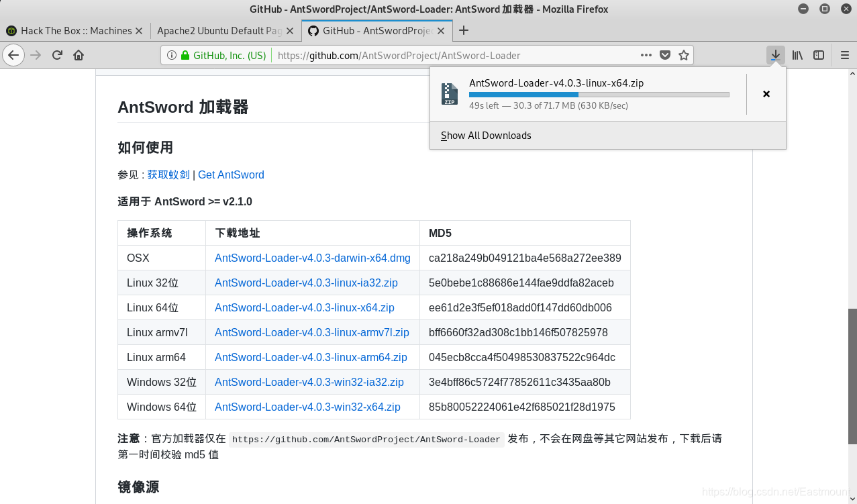This screenshot has width=857, height=504.
Task: Open the Firefox hamburger menu
Action: [844, 55]
